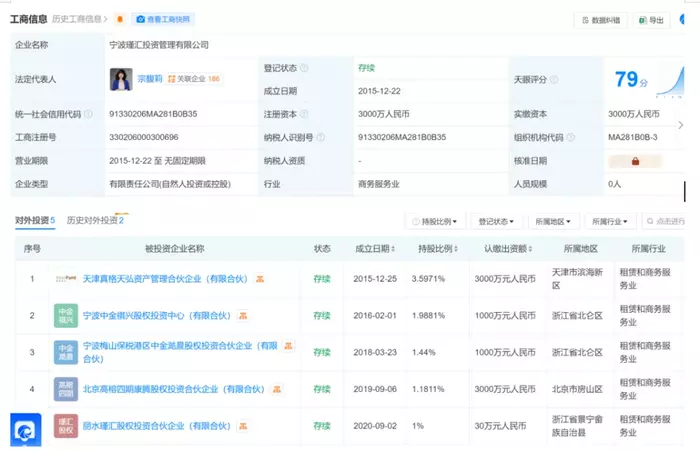
Task: Click the 查看工商快照 button
Action: pos(161,19)
